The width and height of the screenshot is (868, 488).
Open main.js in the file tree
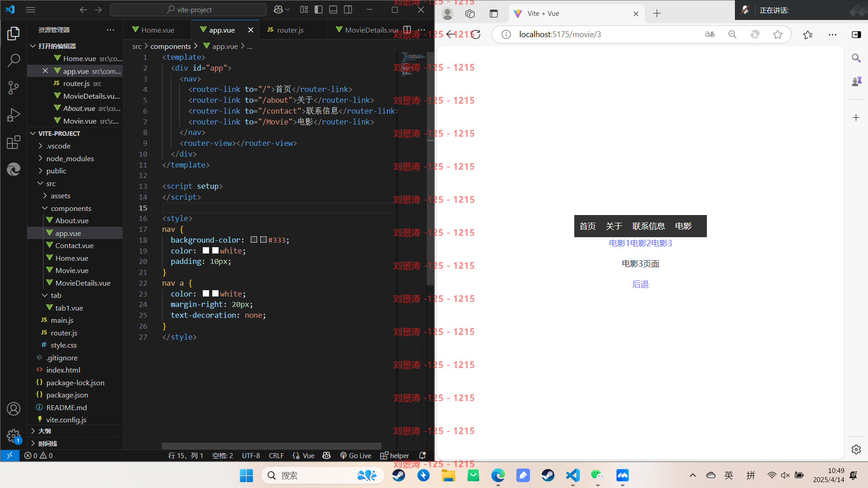62,320
